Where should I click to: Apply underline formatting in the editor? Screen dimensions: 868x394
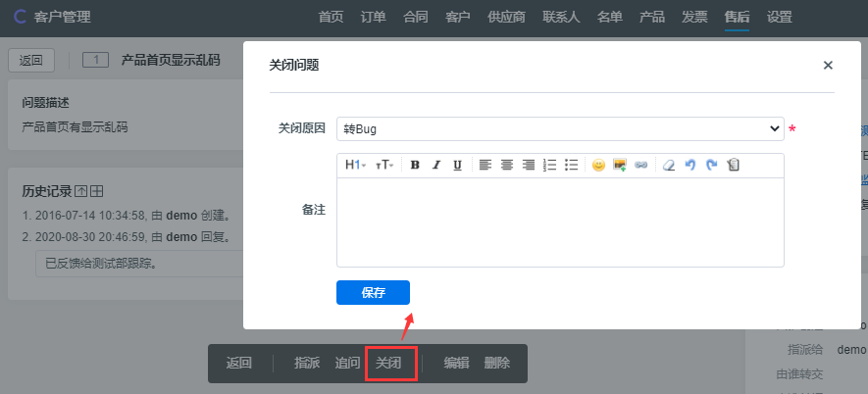tap(457, 165)
